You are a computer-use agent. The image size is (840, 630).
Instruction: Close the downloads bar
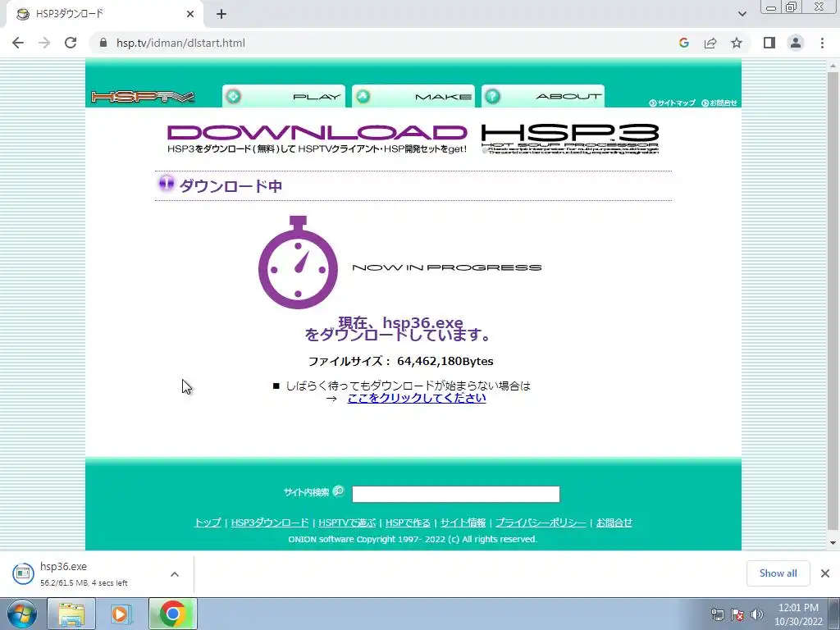point(825,573)
